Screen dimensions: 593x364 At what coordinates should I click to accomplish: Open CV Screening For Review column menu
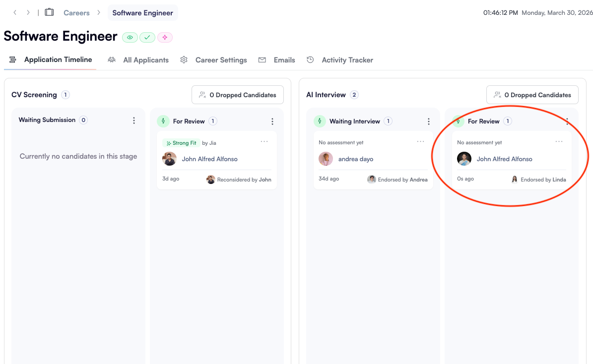tap(272, 121)
